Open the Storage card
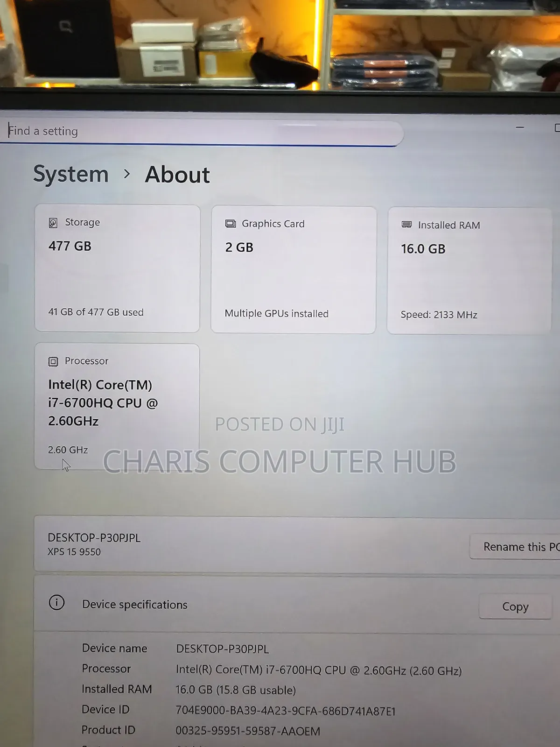 117,268
